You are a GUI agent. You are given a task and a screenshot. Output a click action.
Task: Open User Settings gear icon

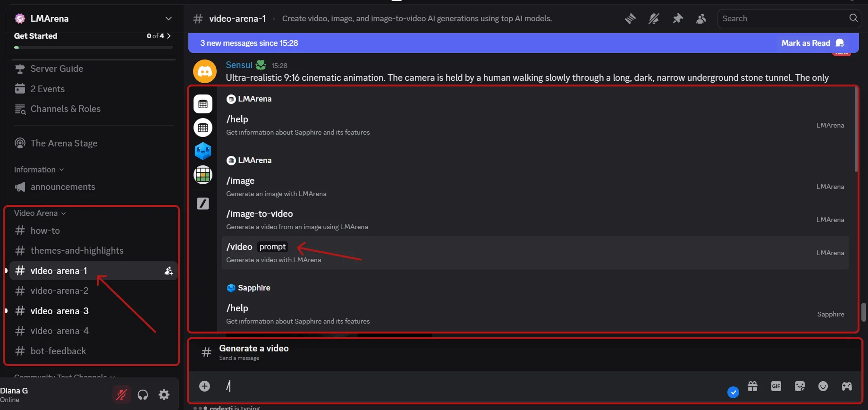[164, 394]
